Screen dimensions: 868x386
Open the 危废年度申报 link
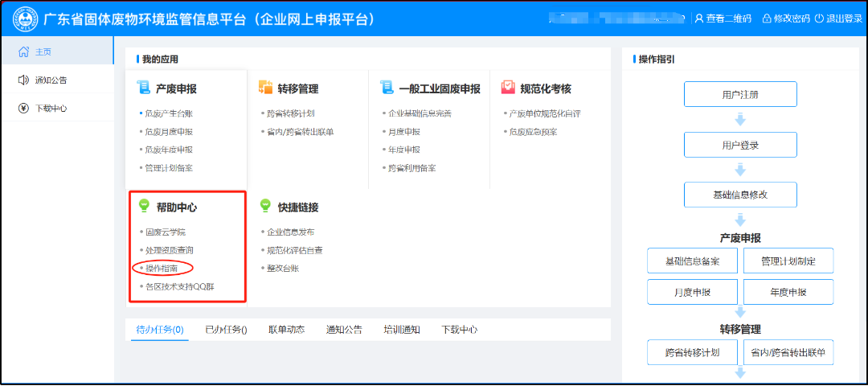coord(169,150)
